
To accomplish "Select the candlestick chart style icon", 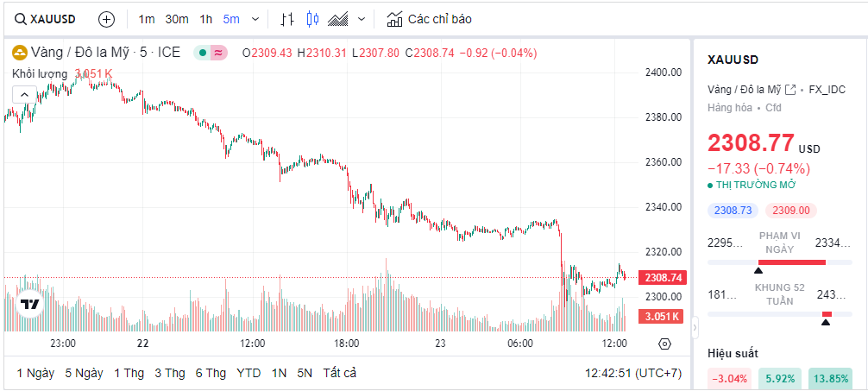I will coord(312,19).
